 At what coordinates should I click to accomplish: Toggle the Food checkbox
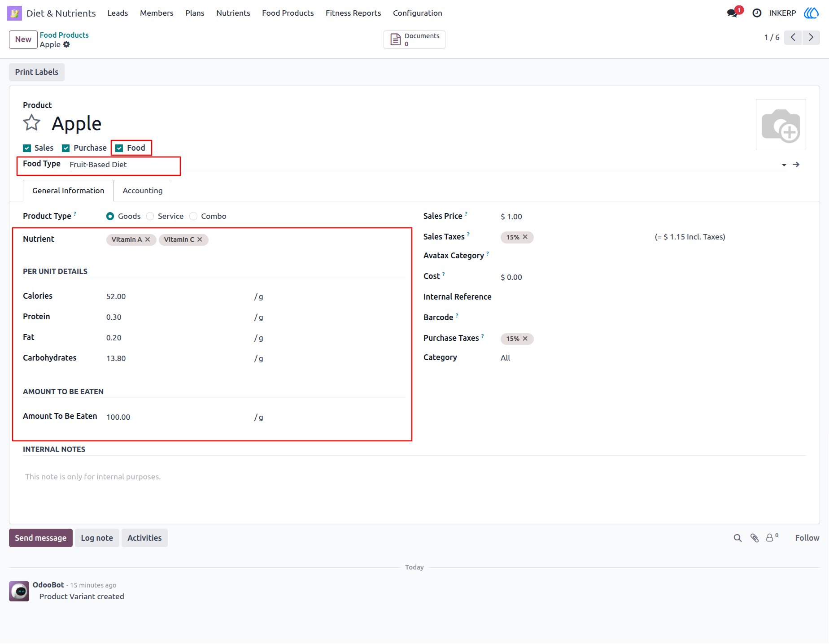coord(119,148)
